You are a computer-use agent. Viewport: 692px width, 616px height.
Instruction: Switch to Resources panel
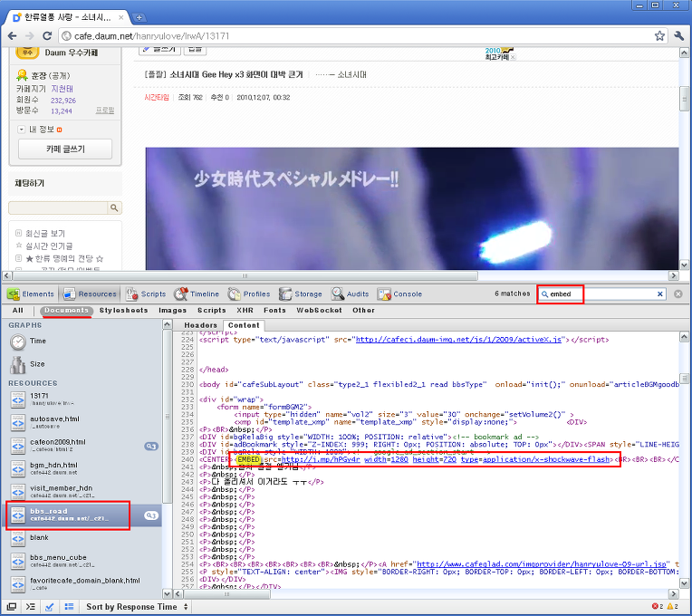point(90,294)
